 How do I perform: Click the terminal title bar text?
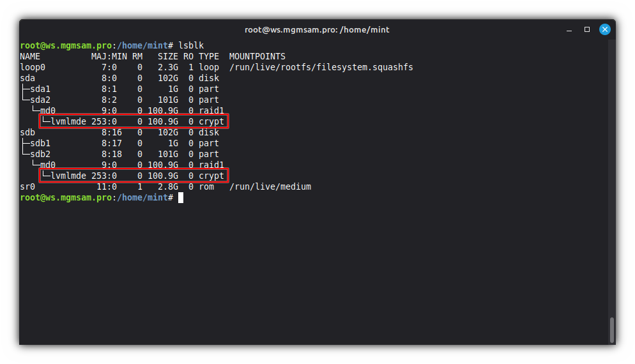317,29
